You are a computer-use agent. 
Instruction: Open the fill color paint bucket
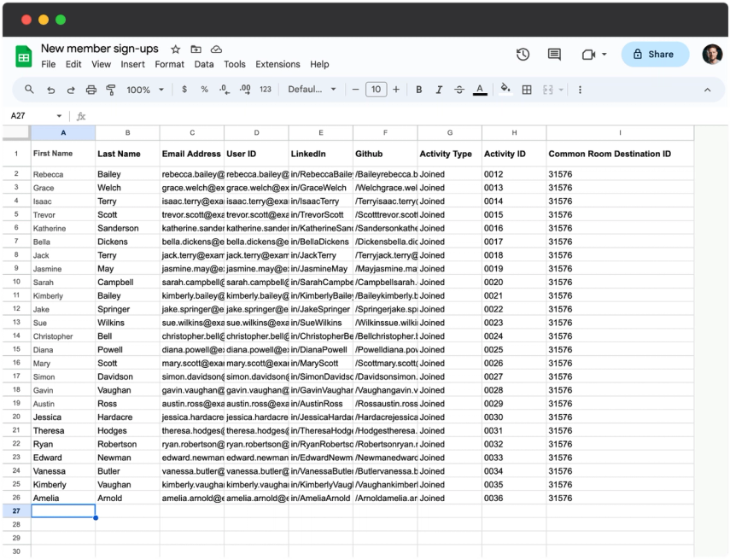tap(505, 89)
